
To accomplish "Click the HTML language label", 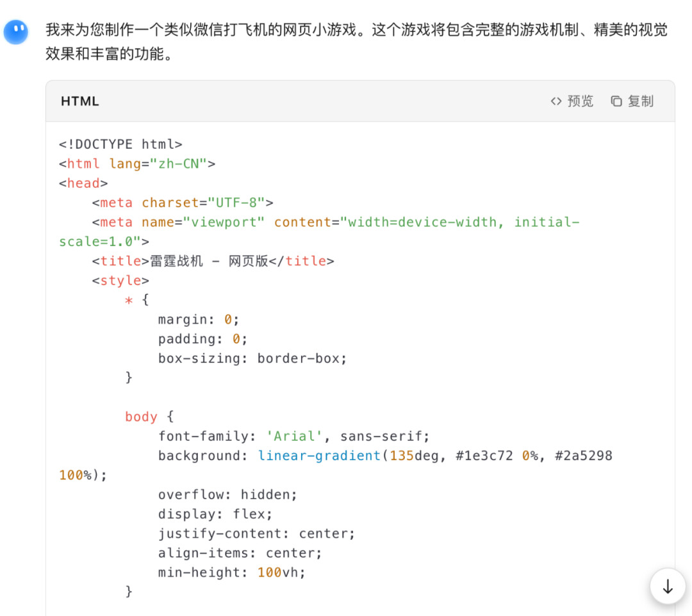I will [80, 101].
